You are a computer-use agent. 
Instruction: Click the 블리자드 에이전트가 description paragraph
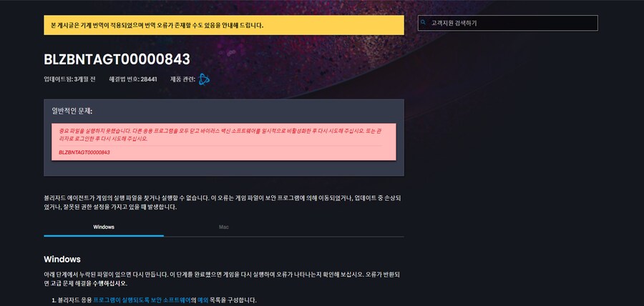pos(223,202)
